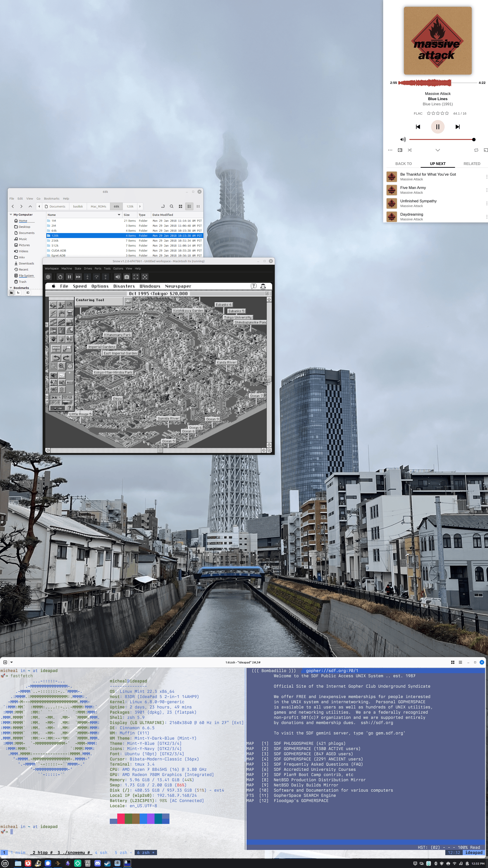
Task: Open the Disasters menu in SimCity
Action: tap(124, 286)
